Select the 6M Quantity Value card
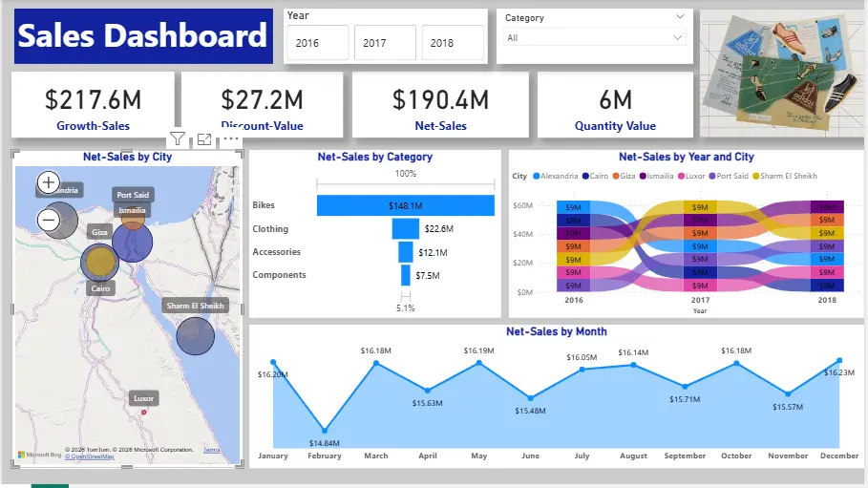This screenshot has width=868, height=488. tap(615, 105)
